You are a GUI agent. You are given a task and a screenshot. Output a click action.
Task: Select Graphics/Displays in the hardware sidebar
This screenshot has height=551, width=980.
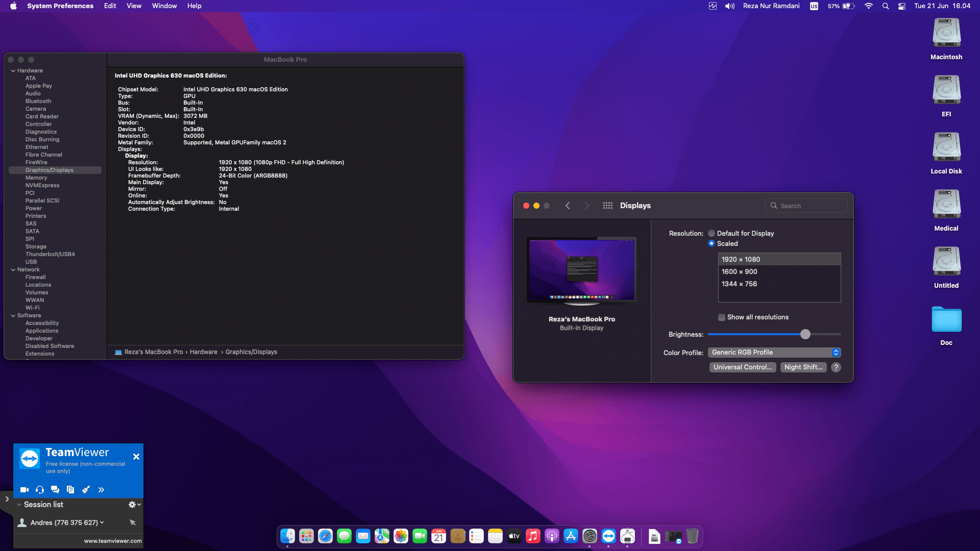tap(55, 170)
